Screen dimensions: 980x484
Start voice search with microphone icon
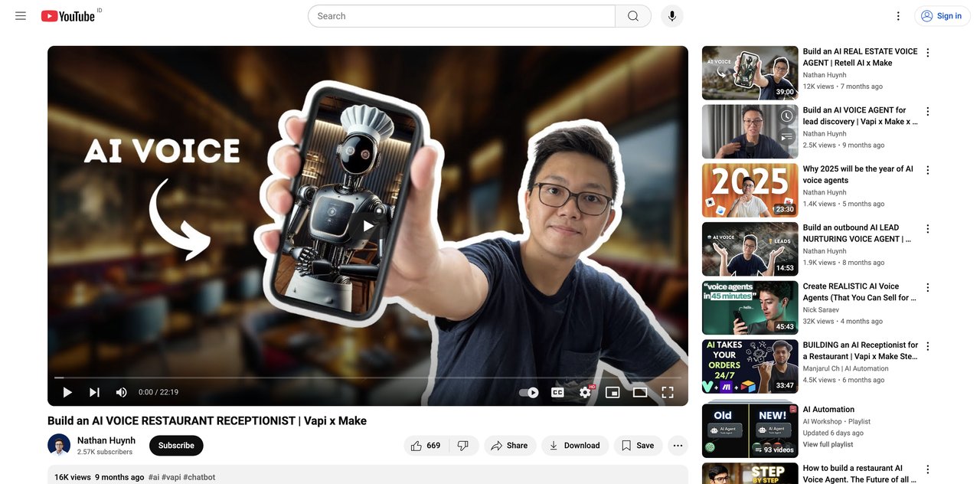pos(672,16)
